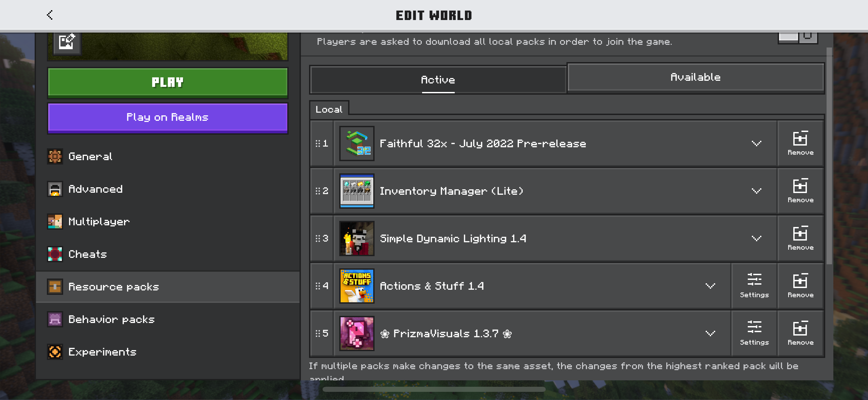The height and width of the screenshot is (400, 868).
Task: Remove Inventory Manager (Lite) pack
Action: click(800, 191)
